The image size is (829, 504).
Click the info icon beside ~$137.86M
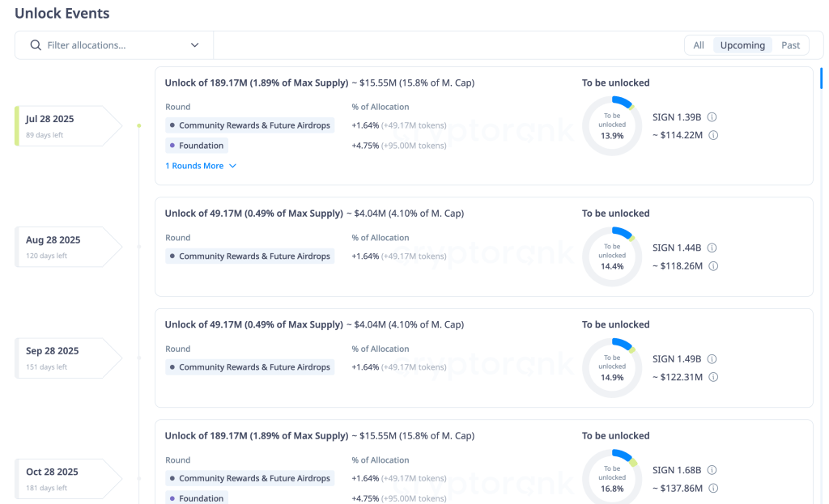click(712, 488)
